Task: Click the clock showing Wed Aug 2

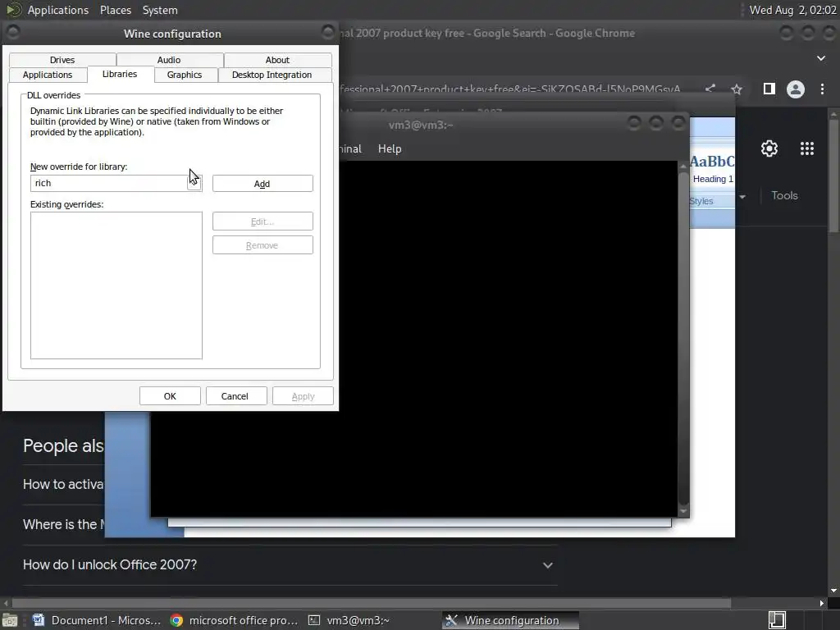Action: (792, 10)
